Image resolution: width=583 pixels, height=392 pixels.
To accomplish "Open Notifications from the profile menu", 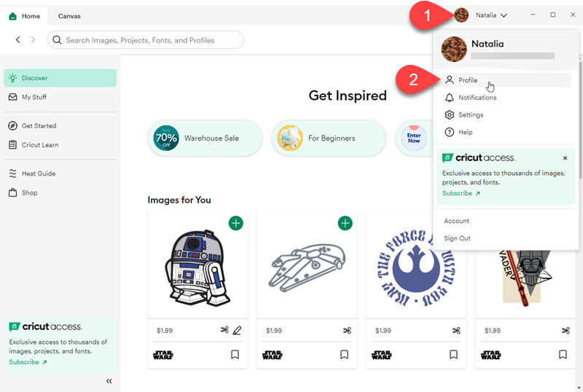I will (x=477, y=98).
